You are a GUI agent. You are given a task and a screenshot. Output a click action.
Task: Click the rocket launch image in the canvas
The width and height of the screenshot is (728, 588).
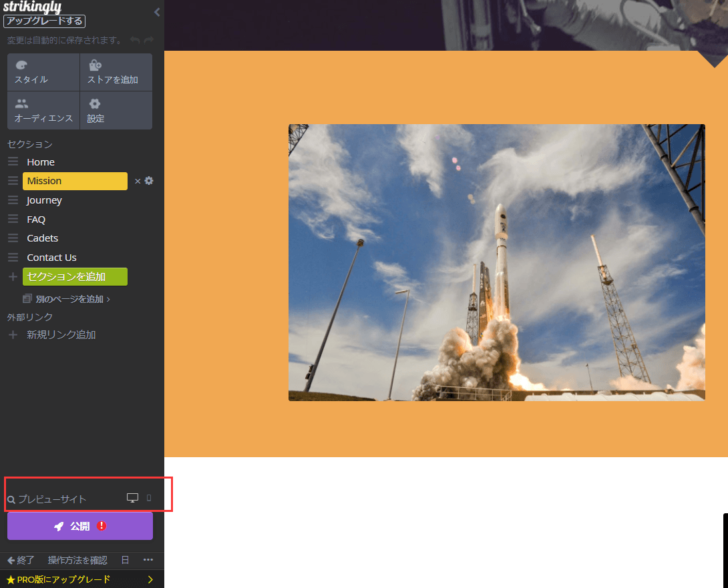point(496,262)
